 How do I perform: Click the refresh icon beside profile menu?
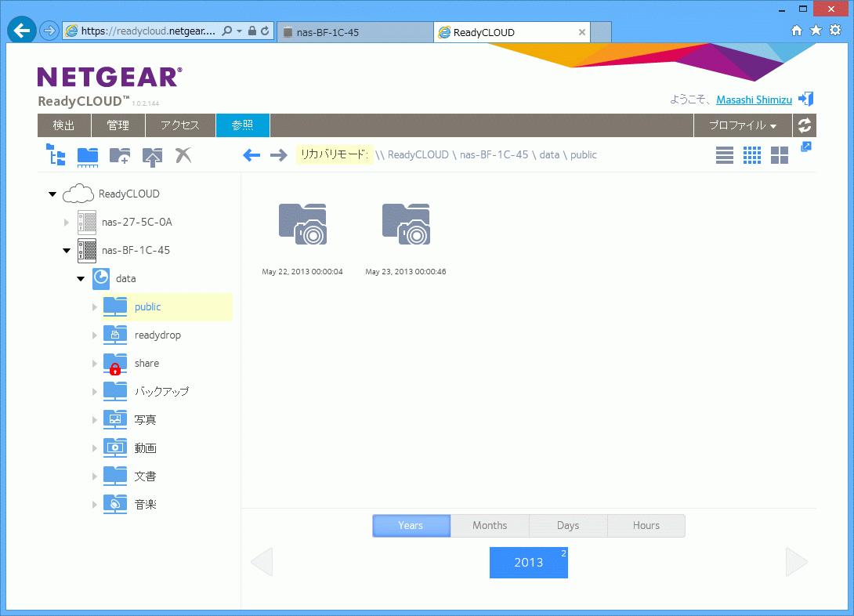tap(805, 125)
